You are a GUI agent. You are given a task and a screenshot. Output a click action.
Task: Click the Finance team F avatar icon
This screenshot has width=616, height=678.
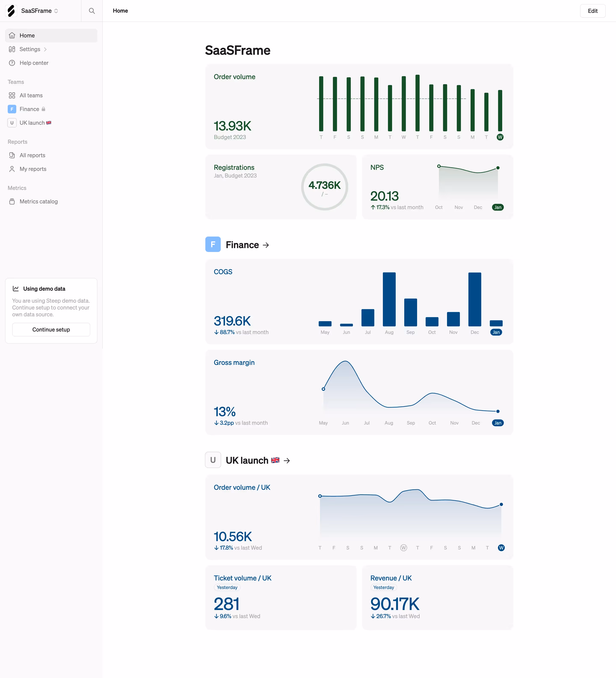(12, 109)
